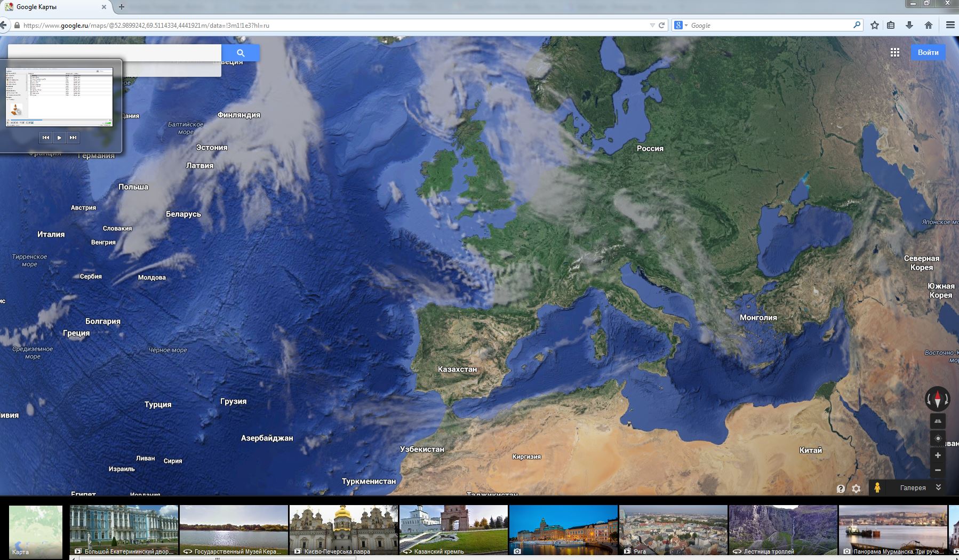Click the Казахстан map label
959x560 pixels.
coord(458,369)
